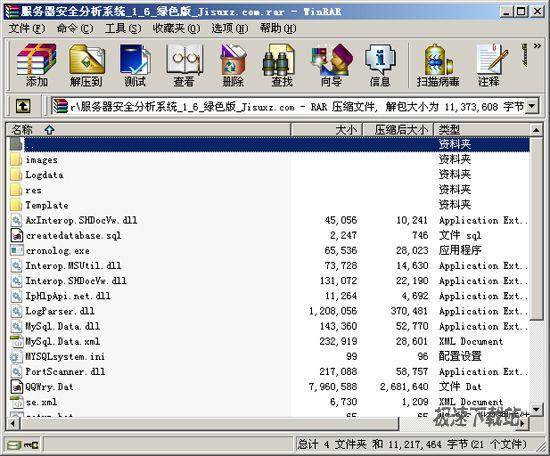Select the se.xml file name
The width and height of the screenshot is (550, 456).
(41, 402)
